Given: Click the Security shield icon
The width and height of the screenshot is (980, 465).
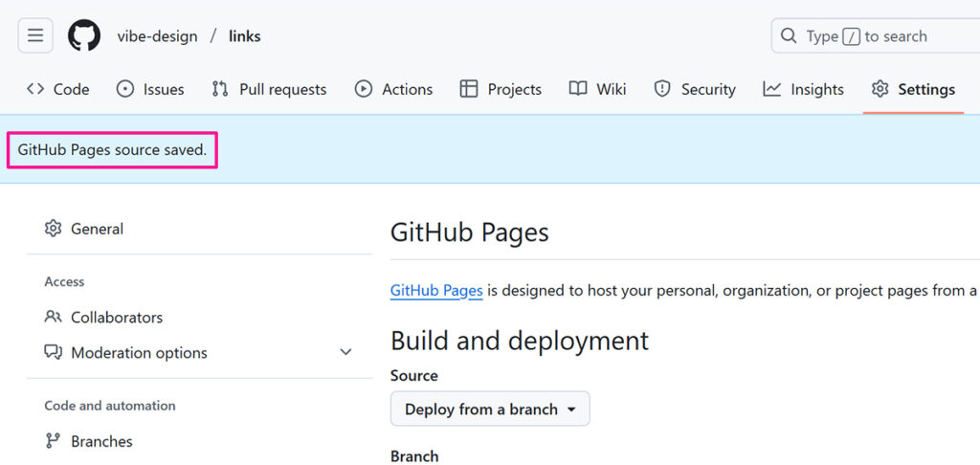Looking at the screenshot, I should tap(662, 89).
